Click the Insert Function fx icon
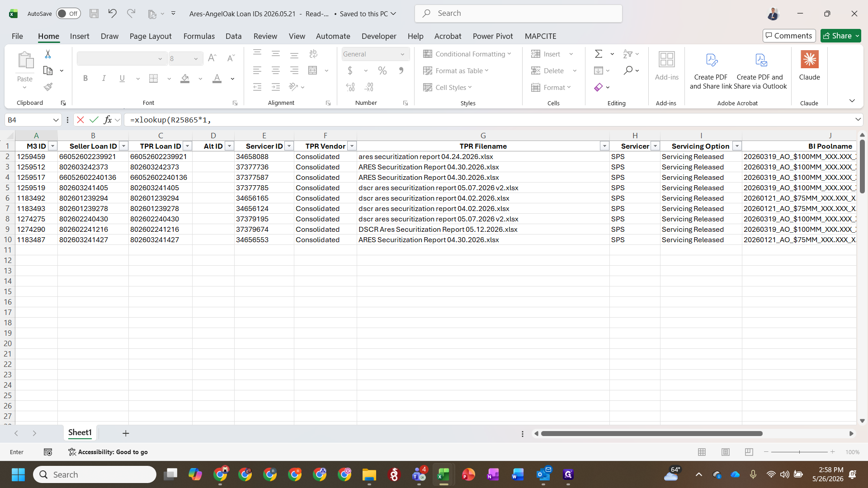This screenshot has height=488, width=868. click(108, 120)
